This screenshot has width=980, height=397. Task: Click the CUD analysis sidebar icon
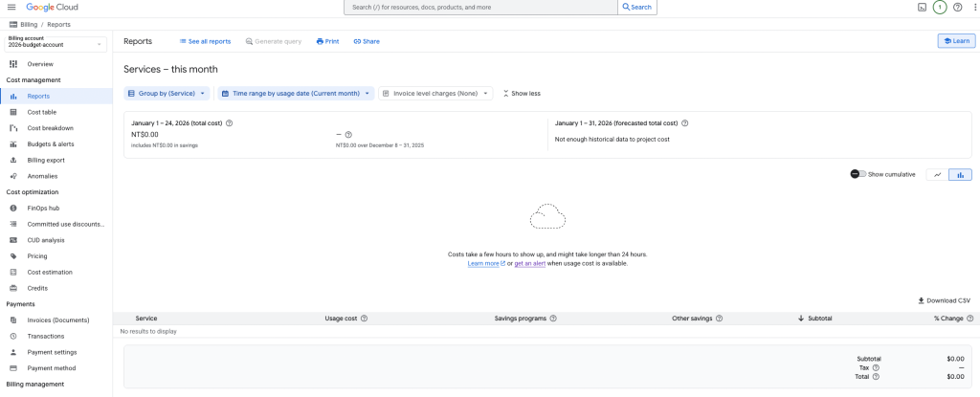coord(13,240)
